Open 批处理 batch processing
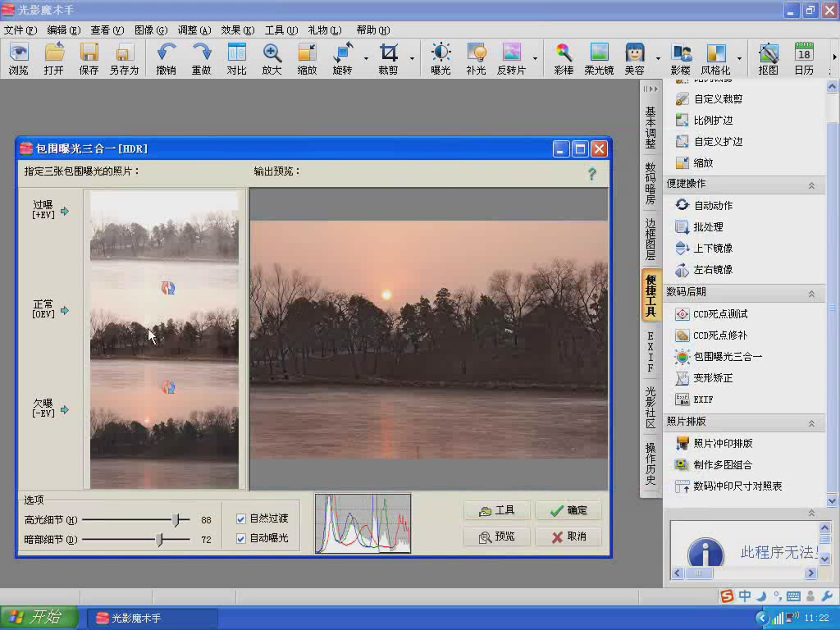Image resolution: width=840 pixels, height=630 pixels. click(699, 226)
